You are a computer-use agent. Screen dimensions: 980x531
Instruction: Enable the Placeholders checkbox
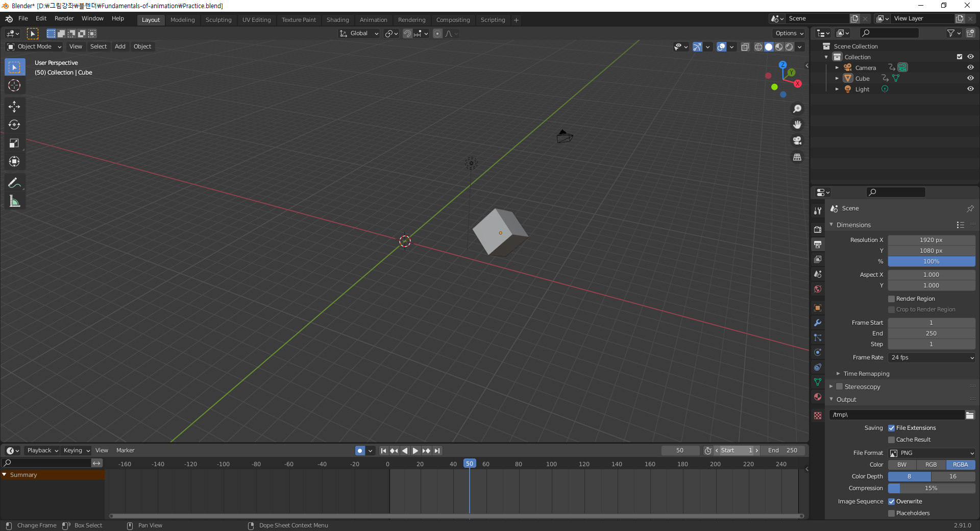(x=892, y=513)
